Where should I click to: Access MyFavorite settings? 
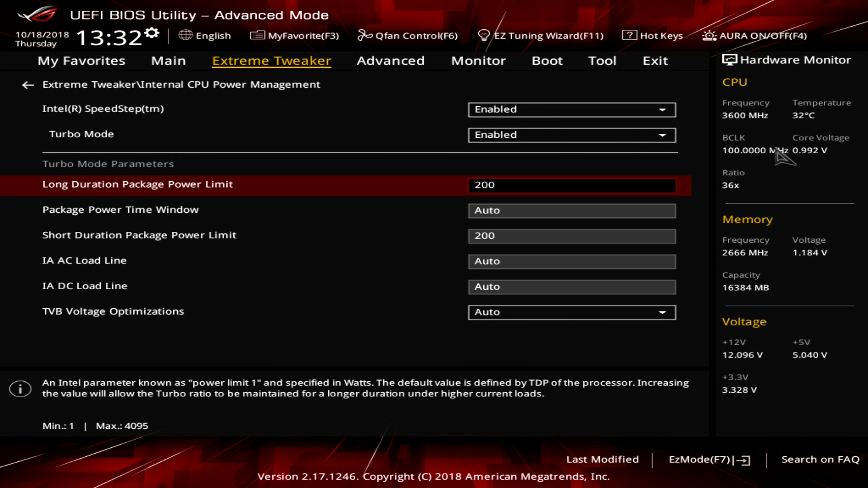click(296, 36)
